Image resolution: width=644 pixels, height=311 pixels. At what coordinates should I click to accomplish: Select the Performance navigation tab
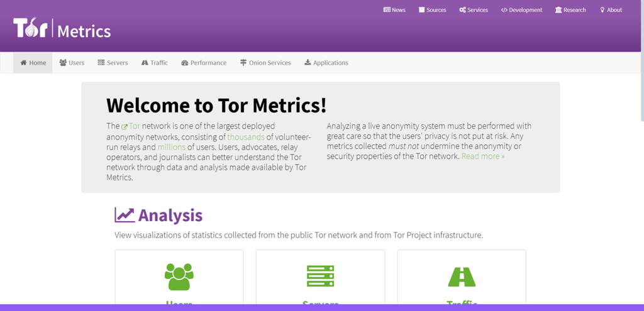pos(204,63)
